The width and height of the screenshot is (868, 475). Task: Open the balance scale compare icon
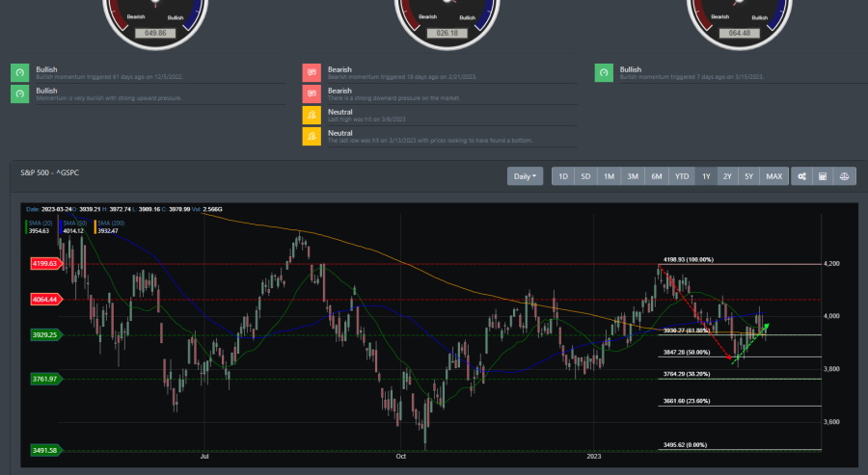point(844,176)
